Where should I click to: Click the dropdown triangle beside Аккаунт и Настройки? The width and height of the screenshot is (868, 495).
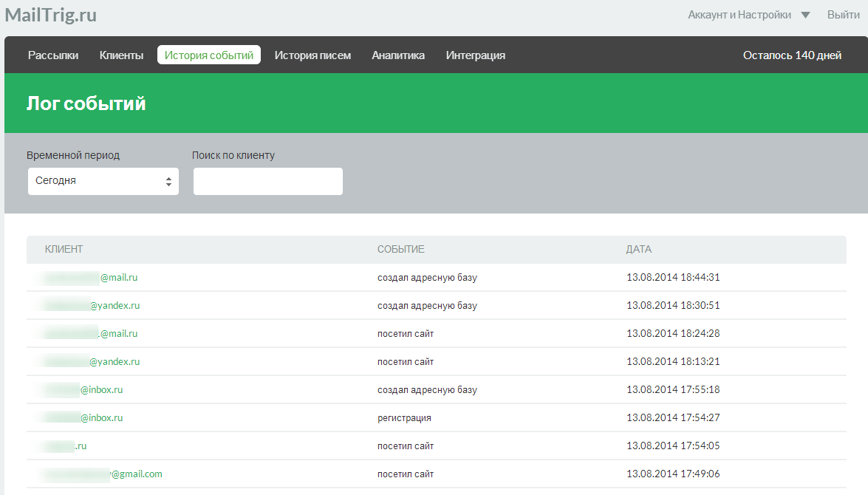point(805,15)
